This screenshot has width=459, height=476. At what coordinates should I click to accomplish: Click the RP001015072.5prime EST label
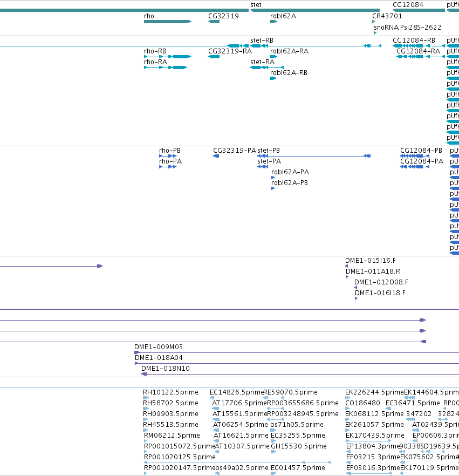coord(179,446)
